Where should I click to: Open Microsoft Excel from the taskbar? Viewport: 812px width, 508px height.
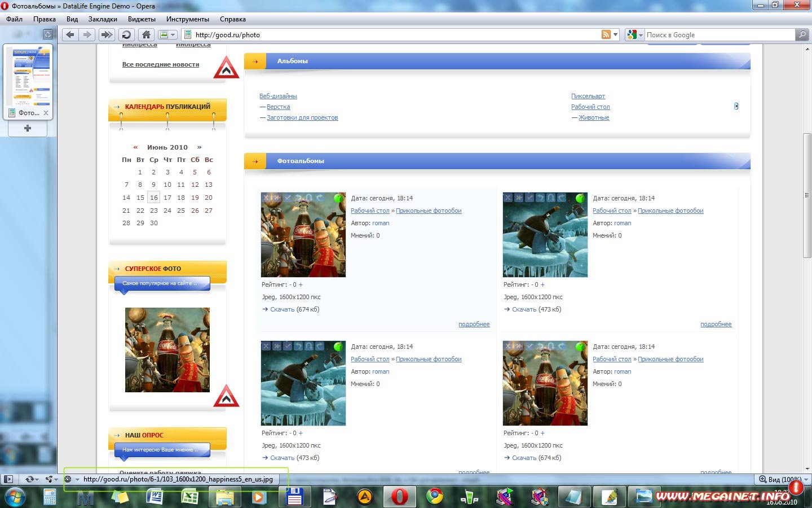click(x=190, y=497)
